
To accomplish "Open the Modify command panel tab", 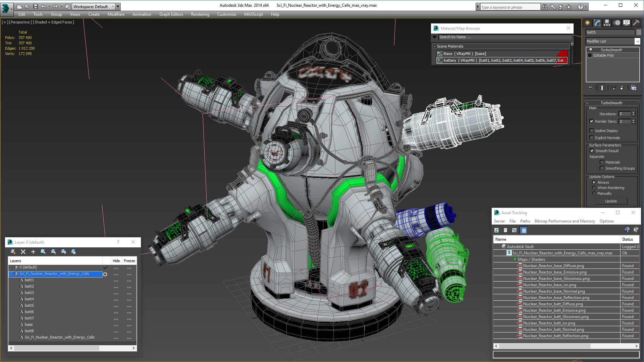I will pos(597,23).
